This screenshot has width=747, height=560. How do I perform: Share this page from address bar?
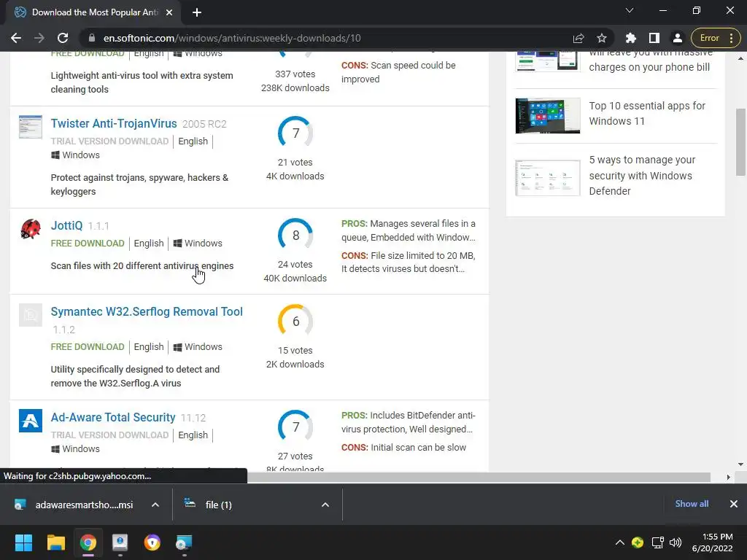[578, 38]
